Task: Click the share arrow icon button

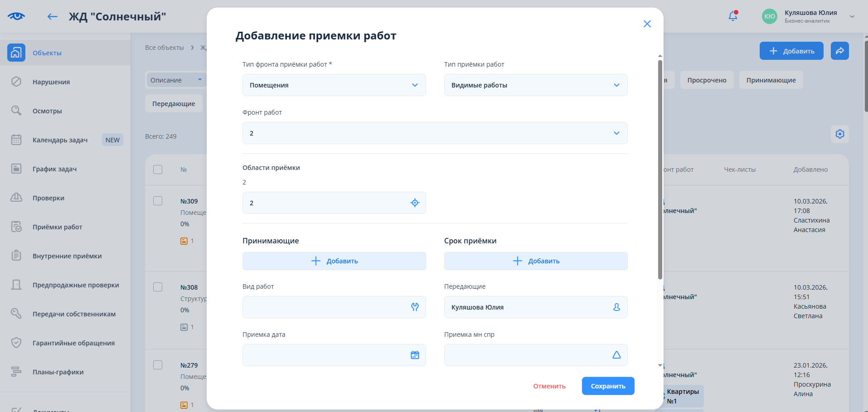Action: (x=839, y=51)
